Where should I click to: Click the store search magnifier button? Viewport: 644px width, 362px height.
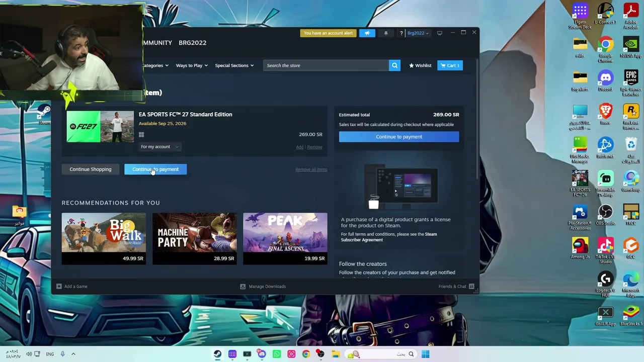coord(394,65)
